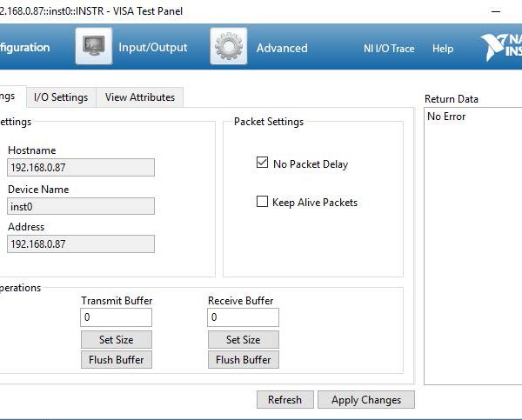Click the Advanced gear icon
The image size is (522, 420).
coord(228,47)
